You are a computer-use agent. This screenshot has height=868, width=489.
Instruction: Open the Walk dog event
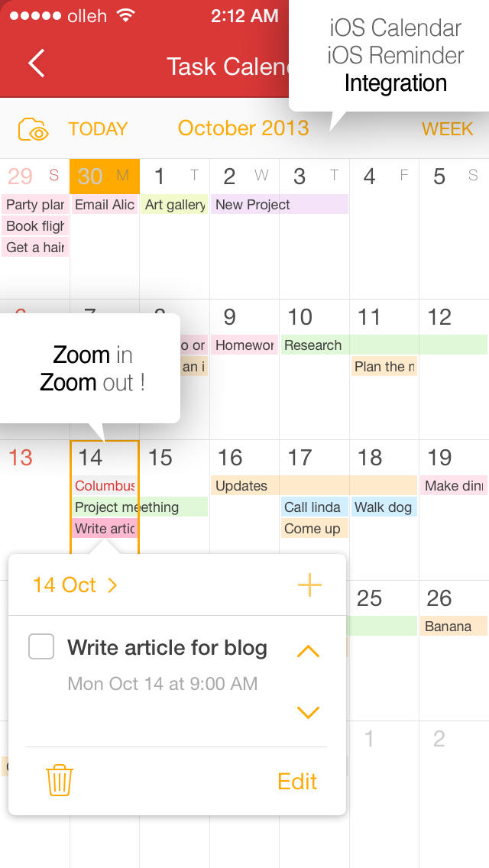tap(384, 507)
